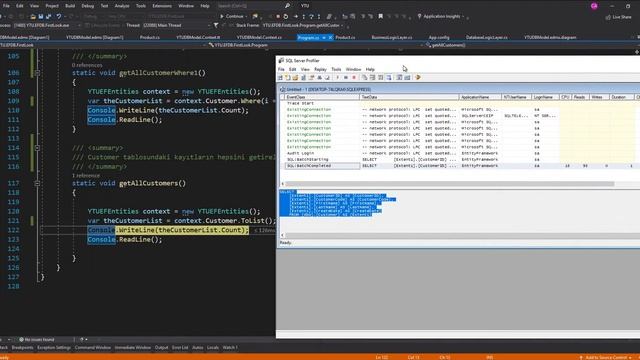Collapse the getAllCustomers method outline
Viewport: 640px width, 360px height.
37,183
